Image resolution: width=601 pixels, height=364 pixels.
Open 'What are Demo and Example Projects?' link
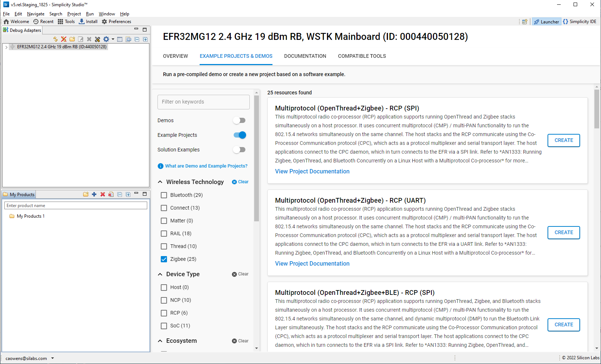(x=206, y=166)
